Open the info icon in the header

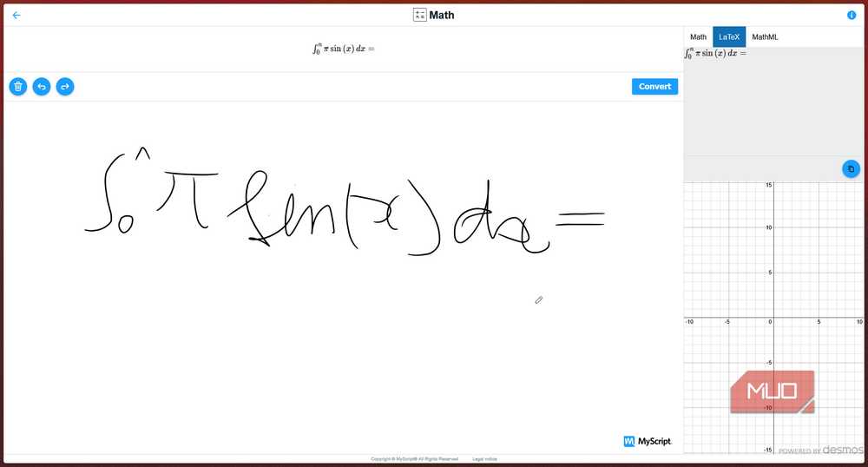pos(852,15)
